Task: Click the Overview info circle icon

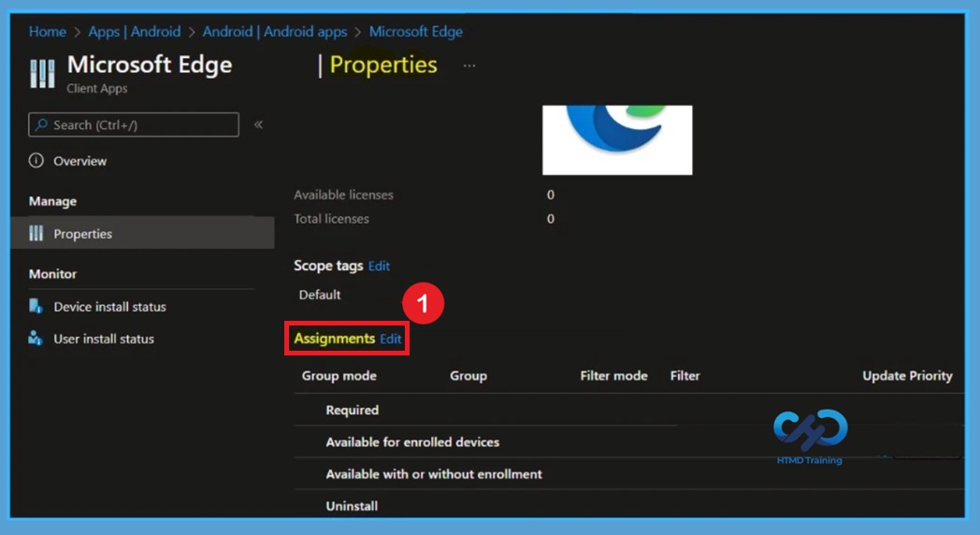Action: [36, 161]
